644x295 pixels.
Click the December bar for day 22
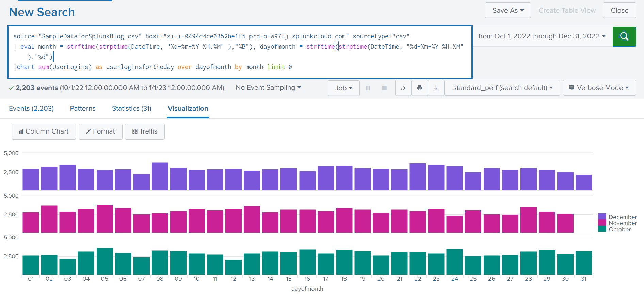(418, 177)
